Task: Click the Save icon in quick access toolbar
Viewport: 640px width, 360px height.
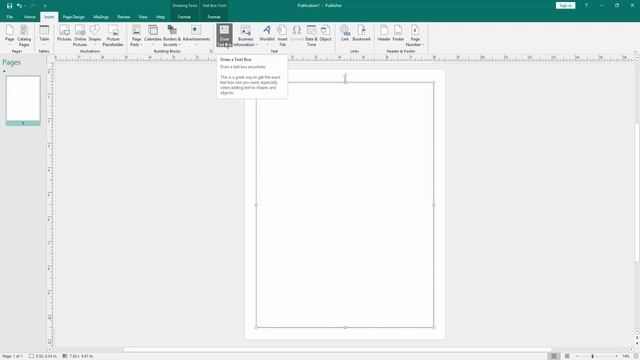Action: pyautogui.click(x=9, y=6)
